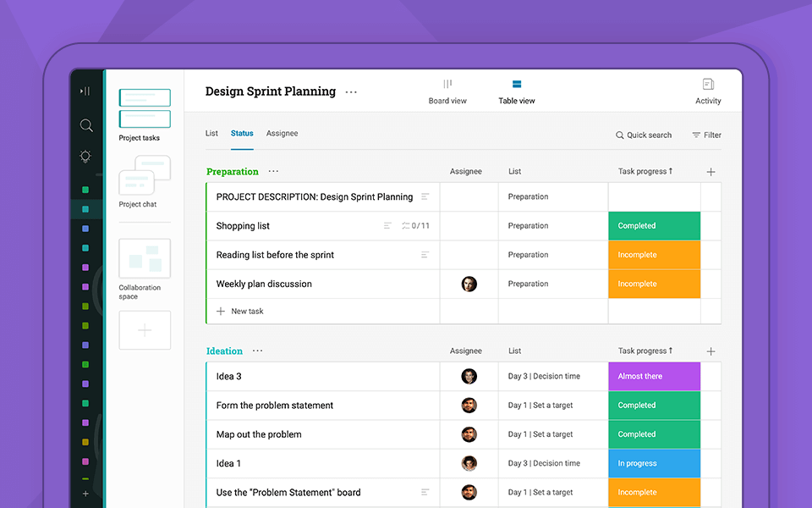Switch to Board view
The height and width of the screenshot is (508, 812).
[447, 91]
